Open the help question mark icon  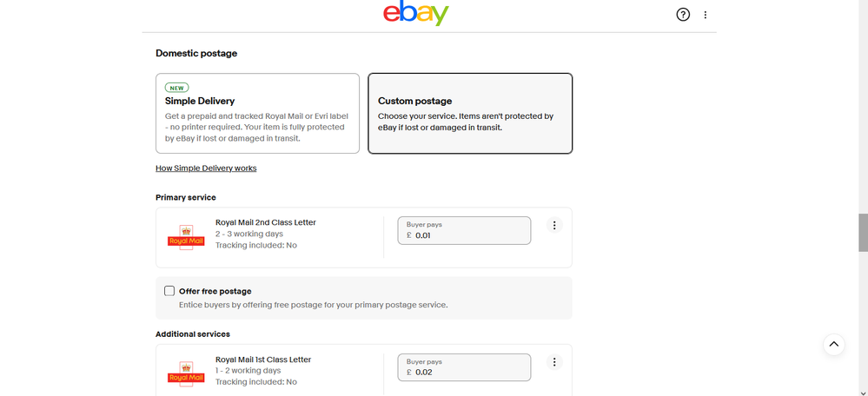point(683,15)
